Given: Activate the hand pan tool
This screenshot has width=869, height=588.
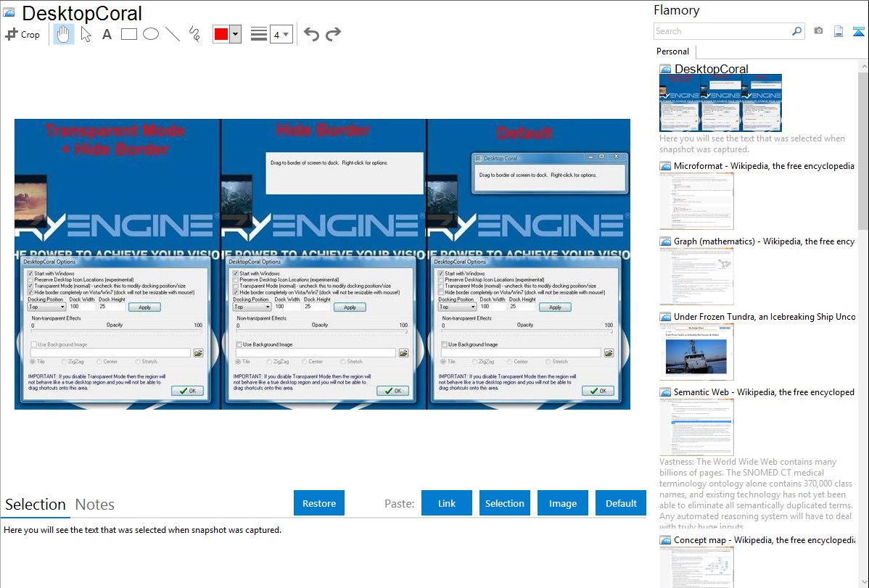Looking at the screenshot, I should coord(63,34).
